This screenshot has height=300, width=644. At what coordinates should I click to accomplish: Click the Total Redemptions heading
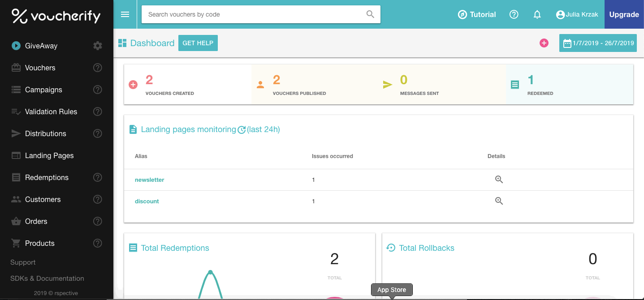point(175,248)
